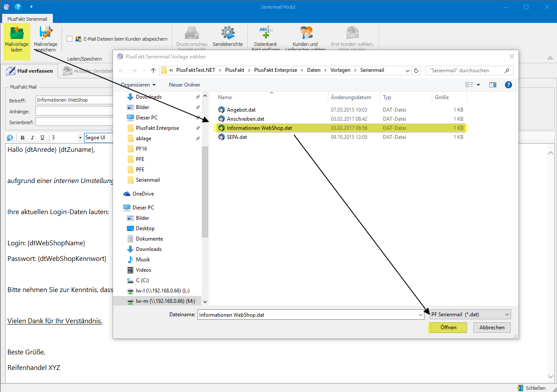Toggle Underline formatting in mail editor
557x392 pixels.
click(42, 138)
